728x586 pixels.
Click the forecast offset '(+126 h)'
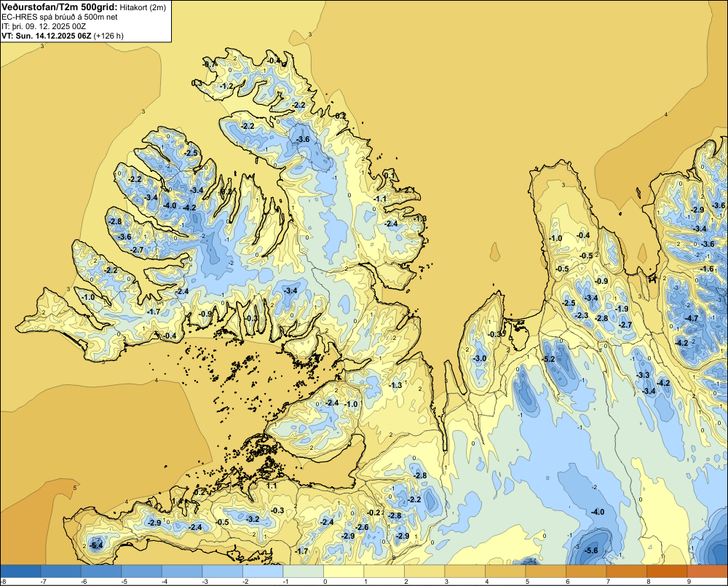[108, 36]
